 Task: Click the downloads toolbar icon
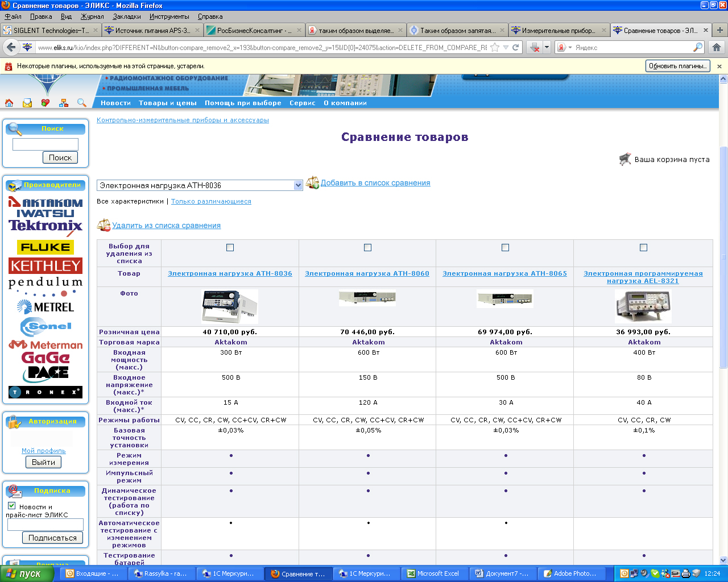pyautogui.click(x=535, y=48)
